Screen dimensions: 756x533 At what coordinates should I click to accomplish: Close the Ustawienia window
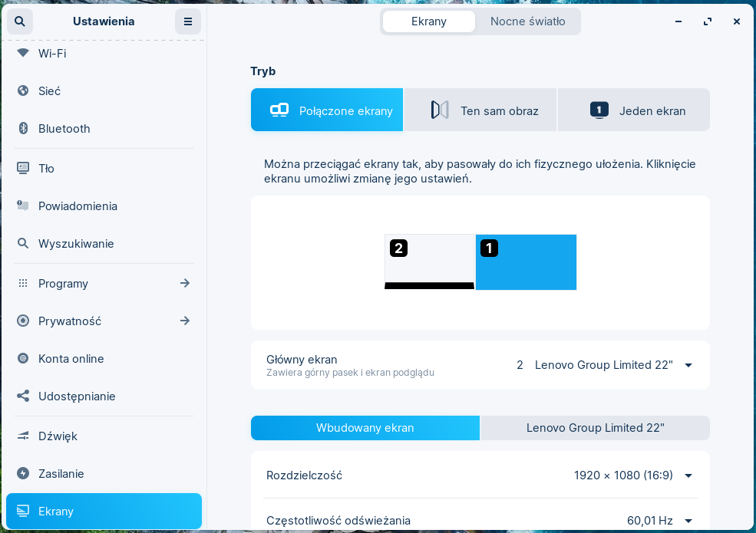736,21
